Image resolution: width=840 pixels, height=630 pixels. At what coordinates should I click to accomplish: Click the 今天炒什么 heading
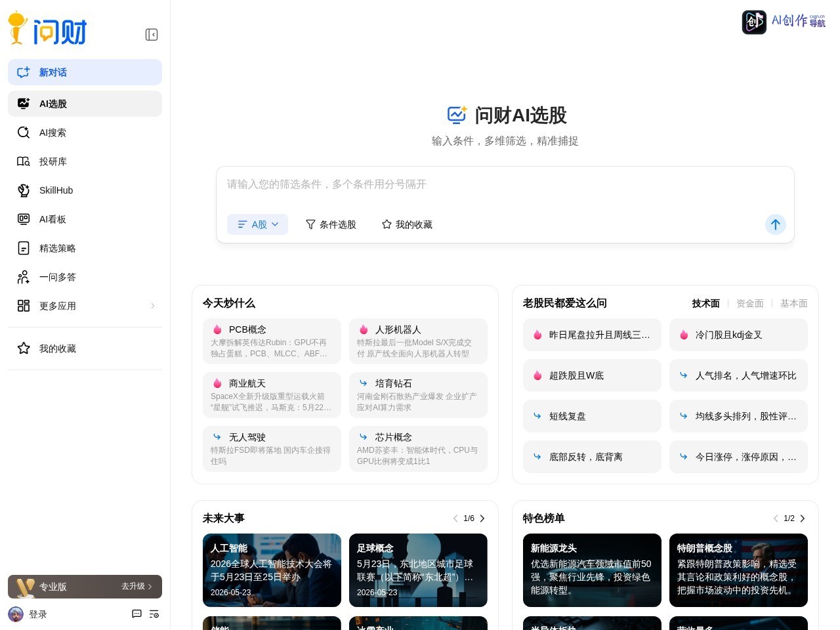point(229,303)
